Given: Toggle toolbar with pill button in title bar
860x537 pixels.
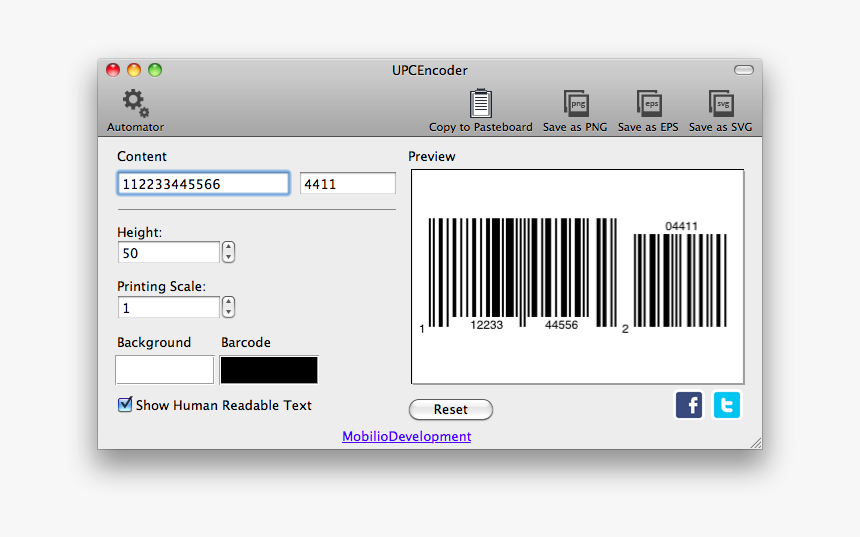Looking at the screenshot, I should (x=744, y=70).
